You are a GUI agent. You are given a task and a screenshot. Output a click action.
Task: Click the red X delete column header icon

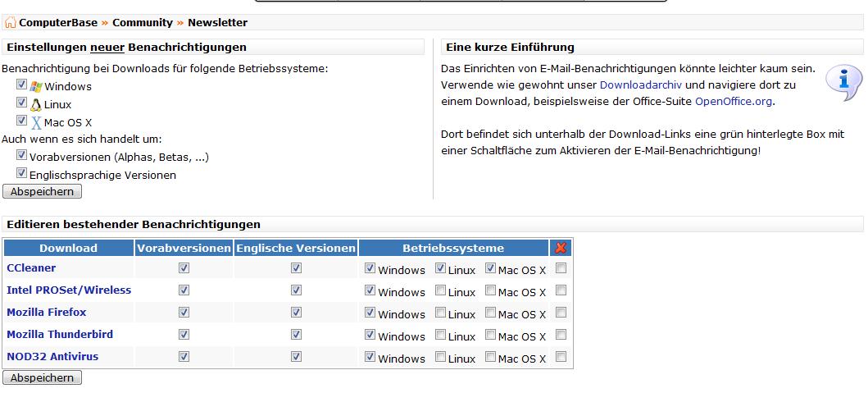pyautogui.click(x=561, y=248)
